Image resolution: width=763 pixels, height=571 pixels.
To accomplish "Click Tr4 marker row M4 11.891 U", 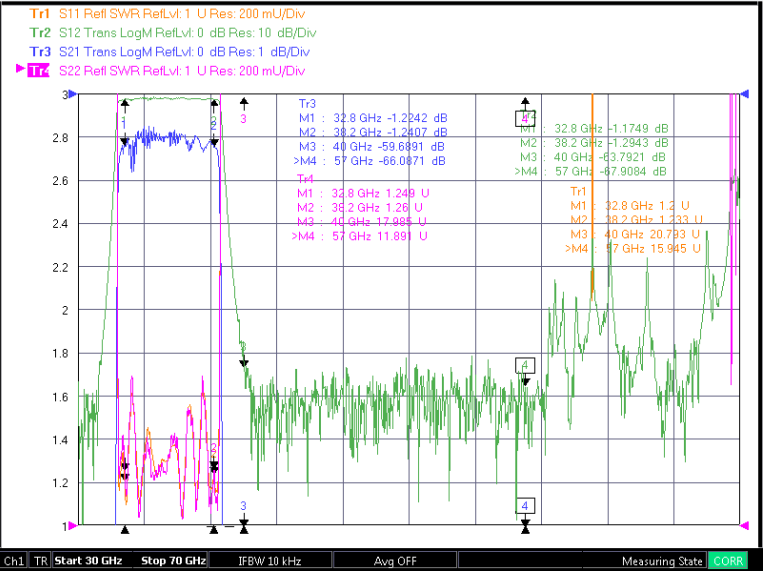I will [360, 236].
